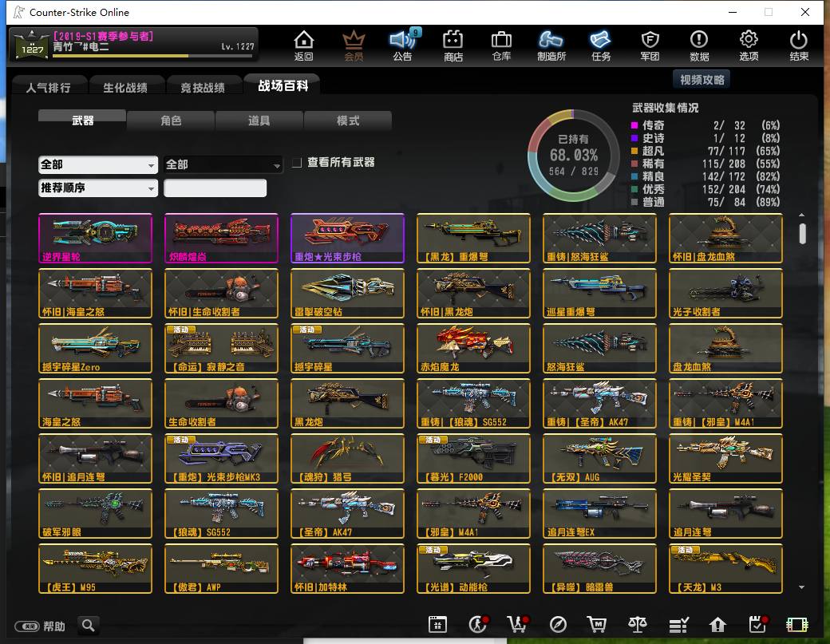Open the 数据 data icon
830x644 pixels.
point(699,45)
